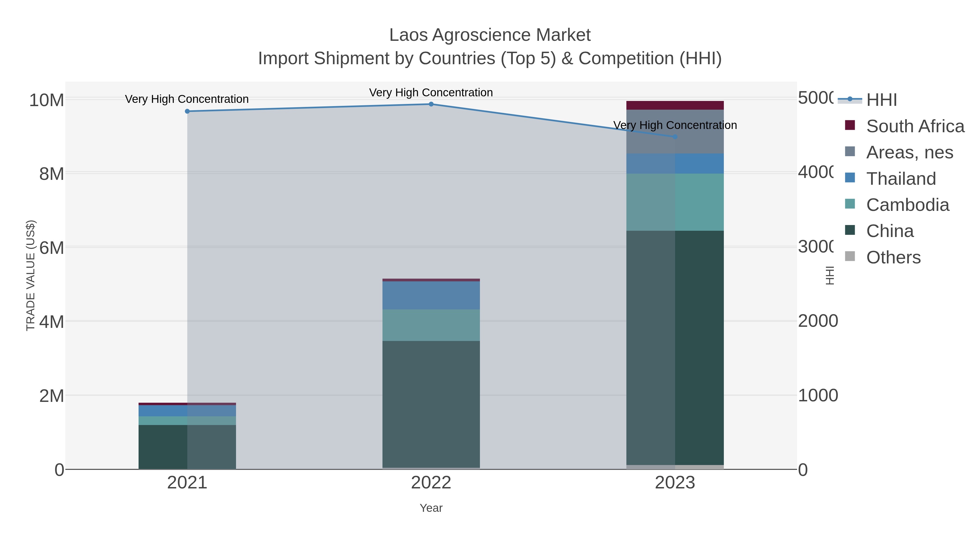Click the 2023 Very High Concentration annotation

click(x=675, y=125)
